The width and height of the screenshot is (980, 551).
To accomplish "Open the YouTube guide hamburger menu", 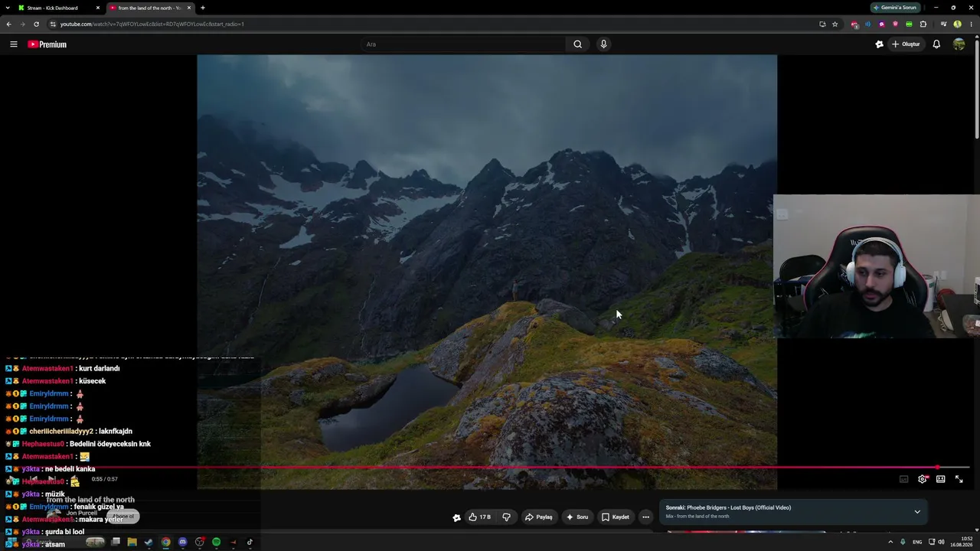I will [x=13, y=44].
